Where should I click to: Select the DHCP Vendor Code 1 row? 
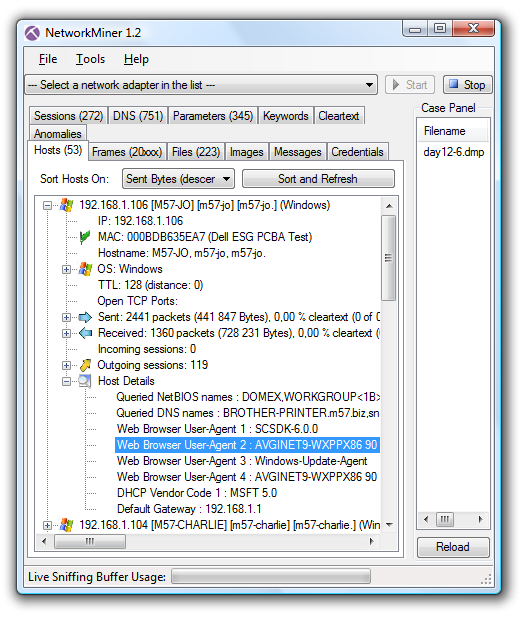[x=197, y=493]
